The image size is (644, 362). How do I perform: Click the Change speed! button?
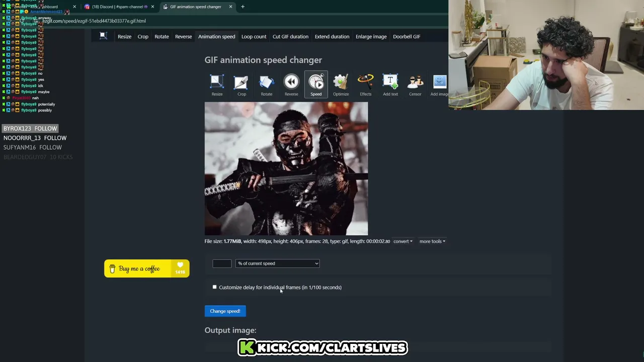tap(225, 311)
